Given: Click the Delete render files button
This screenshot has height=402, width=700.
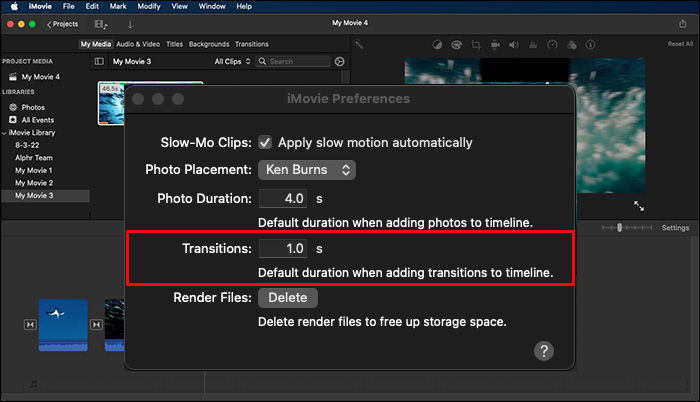Looking at the screenshot, I should pos(288,297).
